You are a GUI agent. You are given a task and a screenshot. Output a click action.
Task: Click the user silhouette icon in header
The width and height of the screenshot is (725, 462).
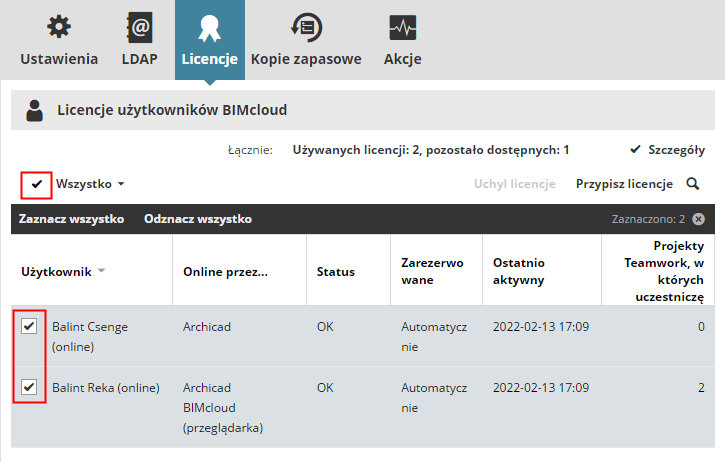pyautogui.click(x=35, y=110)
